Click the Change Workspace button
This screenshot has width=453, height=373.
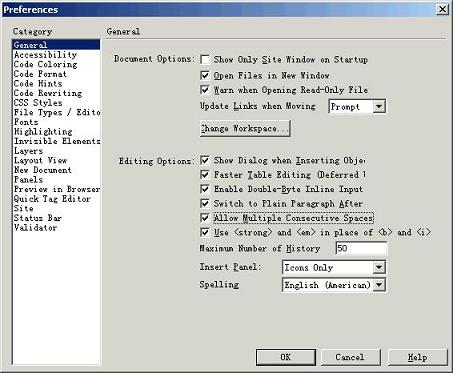pos(245,129)
